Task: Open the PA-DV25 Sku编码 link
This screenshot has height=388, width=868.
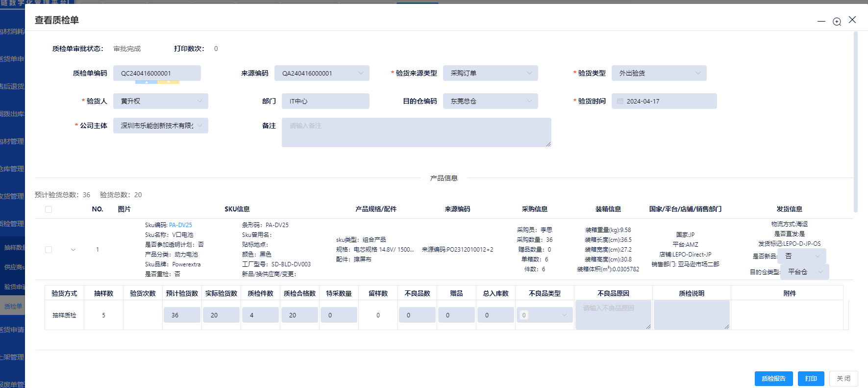Action: pos(180,225)
